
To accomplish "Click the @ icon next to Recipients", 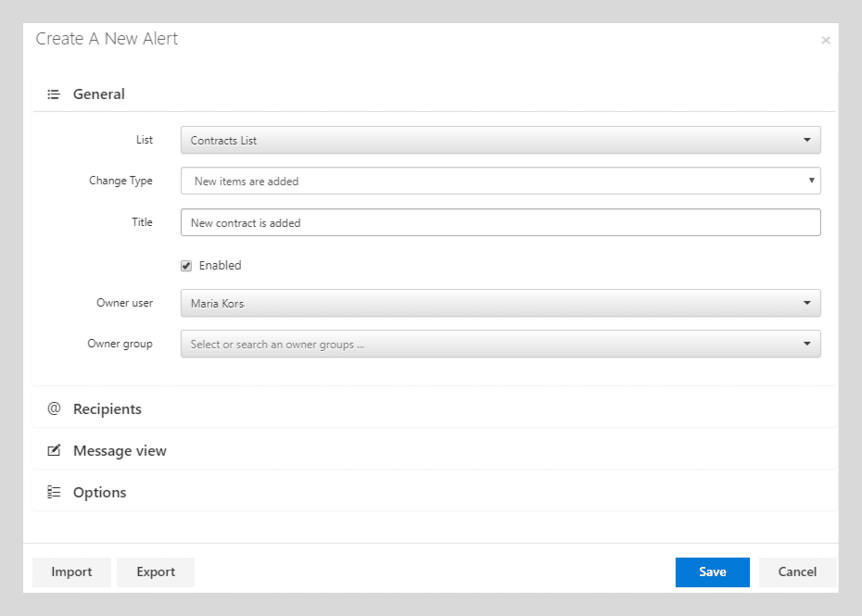I will click(x=54, y=408).
